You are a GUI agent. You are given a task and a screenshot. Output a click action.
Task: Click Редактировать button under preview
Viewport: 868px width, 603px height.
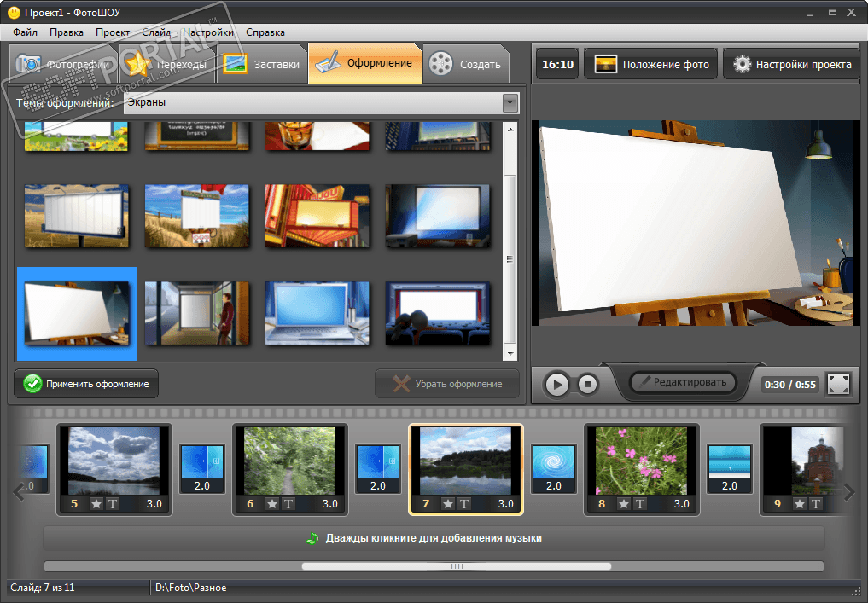click(683, 382)
